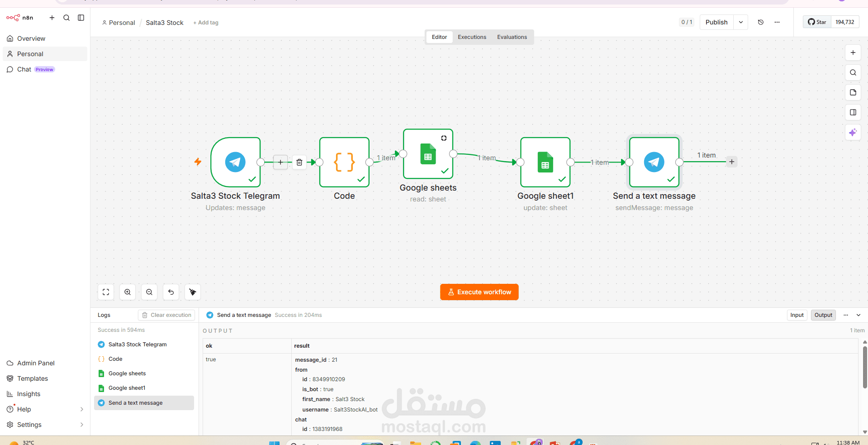Open Chat preview

[x=45, y=69]
